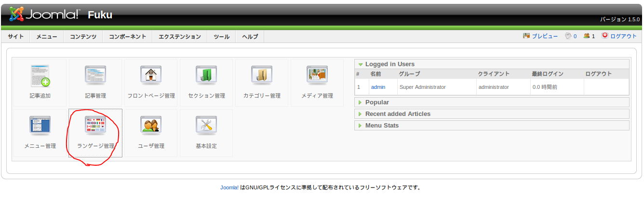644x214 pixels.
Task: Click the グループ column header
Action: click(x=410, y=74)
